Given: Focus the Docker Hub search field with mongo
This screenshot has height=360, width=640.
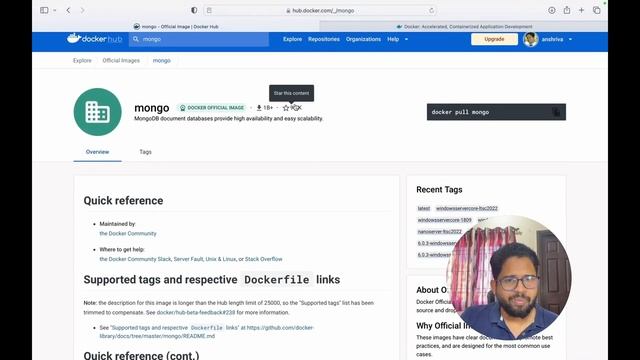Looking at the screenshot, I should (199, 39).
